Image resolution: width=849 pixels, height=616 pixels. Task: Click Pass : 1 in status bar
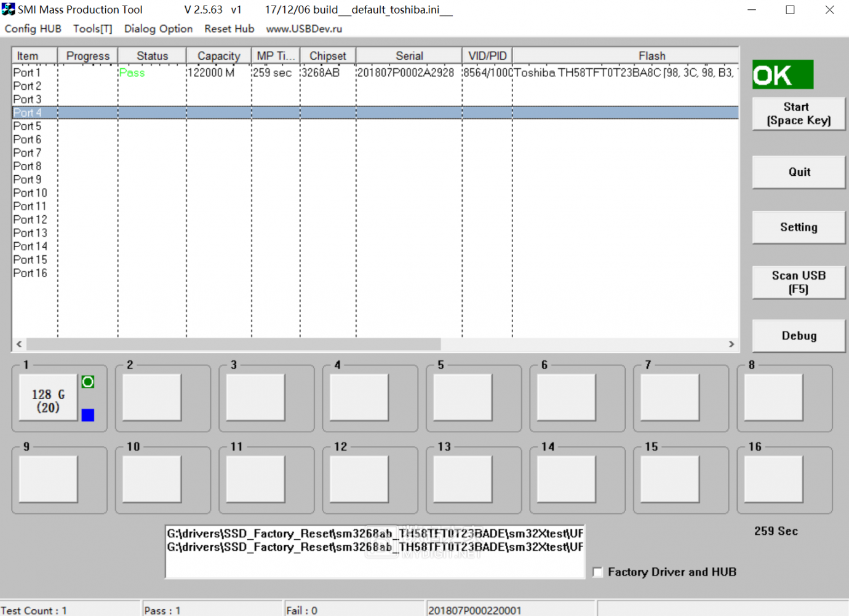[x=162, y=610]
